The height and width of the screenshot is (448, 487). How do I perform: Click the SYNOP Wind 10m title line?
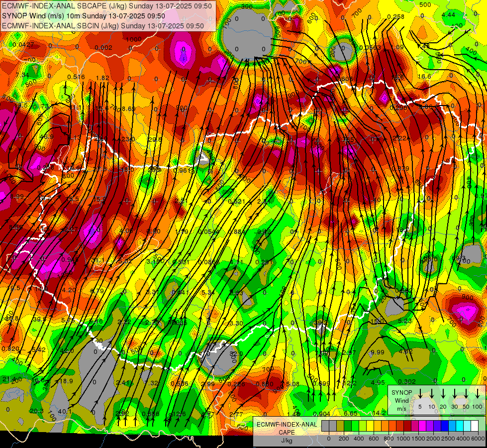[84, 16]
